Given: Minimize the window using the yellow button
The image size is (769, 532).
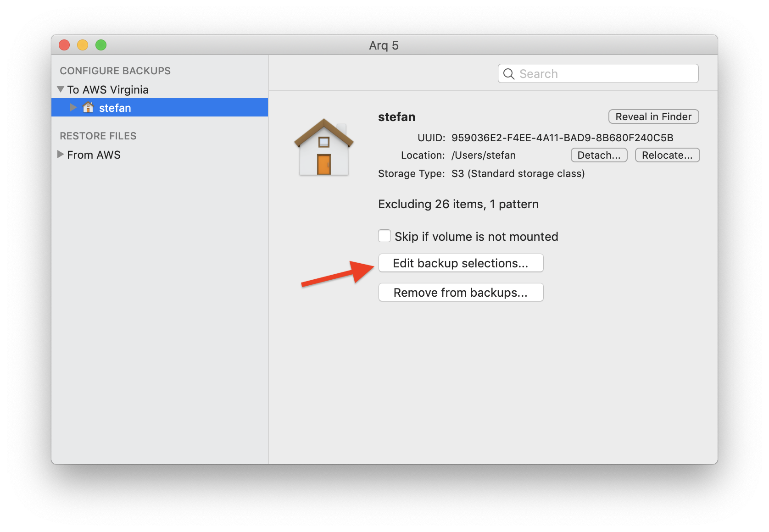Looking at the screenshot, I should (83, 45).
